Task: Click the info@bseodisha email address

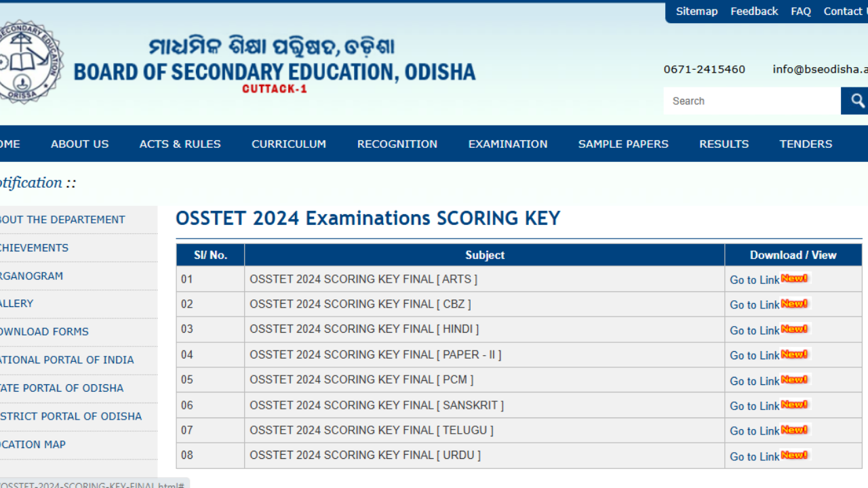Action: click(x=820, y=69)
